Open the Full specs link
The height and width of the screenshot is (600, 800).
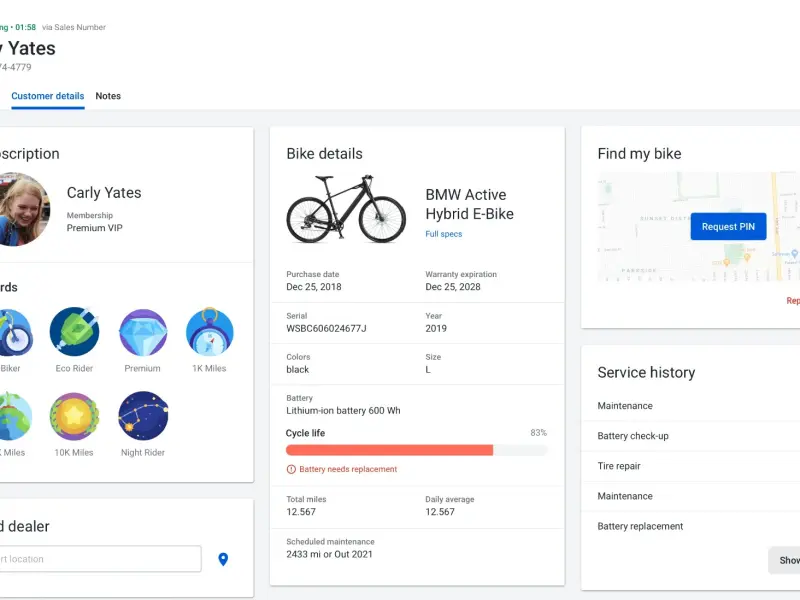point(444,234)
